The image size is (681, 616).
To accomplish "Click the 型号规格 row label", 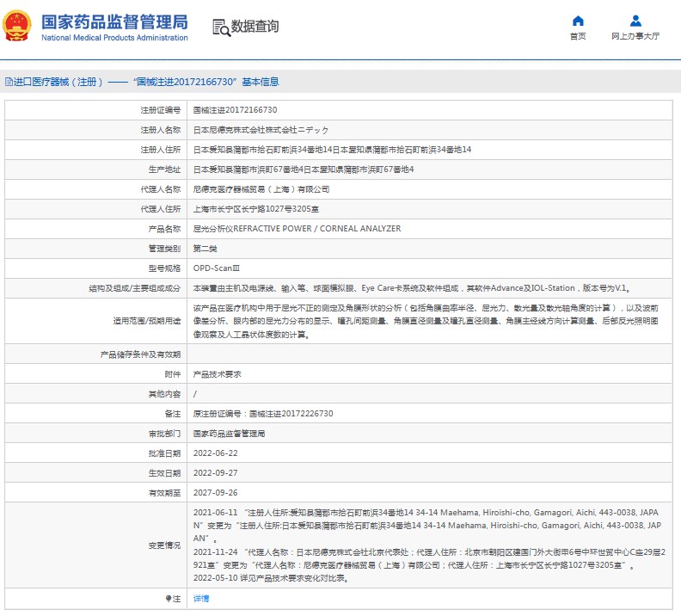I will tap(164, 268).
